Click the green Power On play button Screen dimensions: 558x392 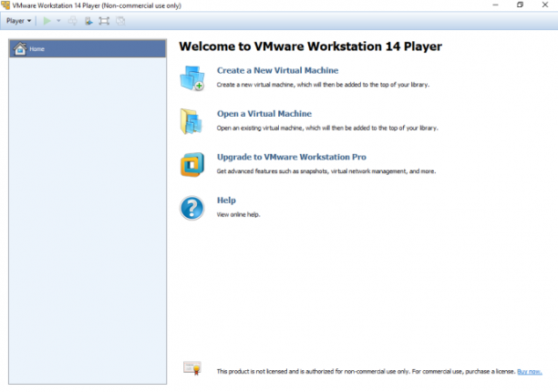(x=47, y=21)
